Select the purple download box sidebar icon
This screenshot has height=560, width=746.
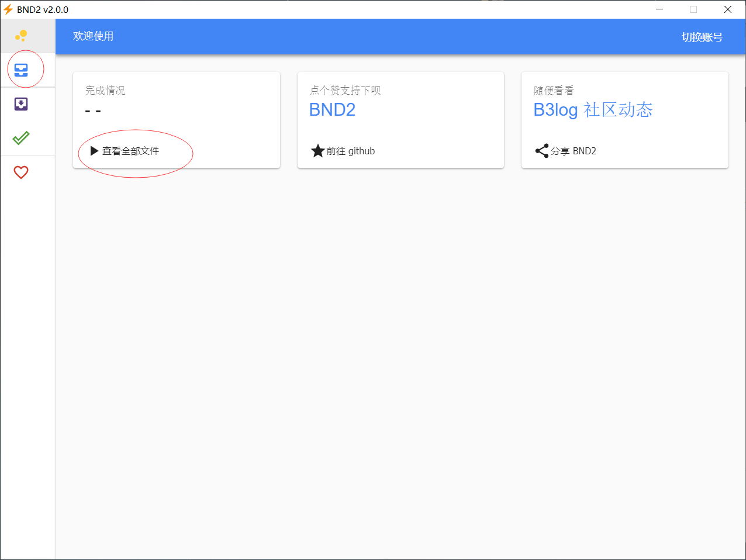tap(21, 104)
